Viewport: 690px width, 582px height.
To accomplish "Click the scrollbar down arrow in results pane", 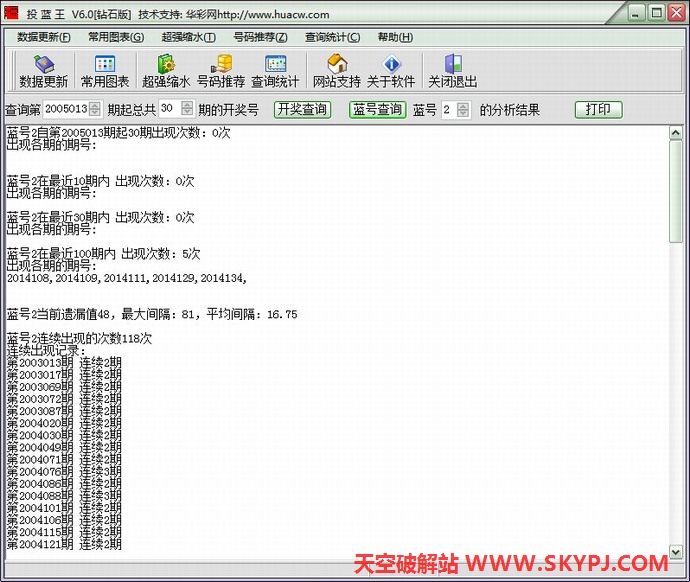I will [x=676, y=544].
